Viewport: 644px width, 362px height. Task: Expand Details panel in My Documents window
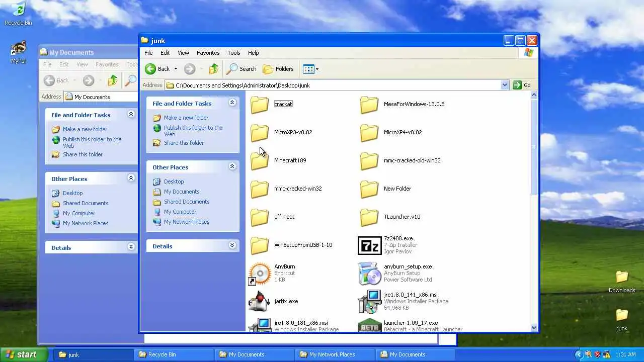pos(131,247)
